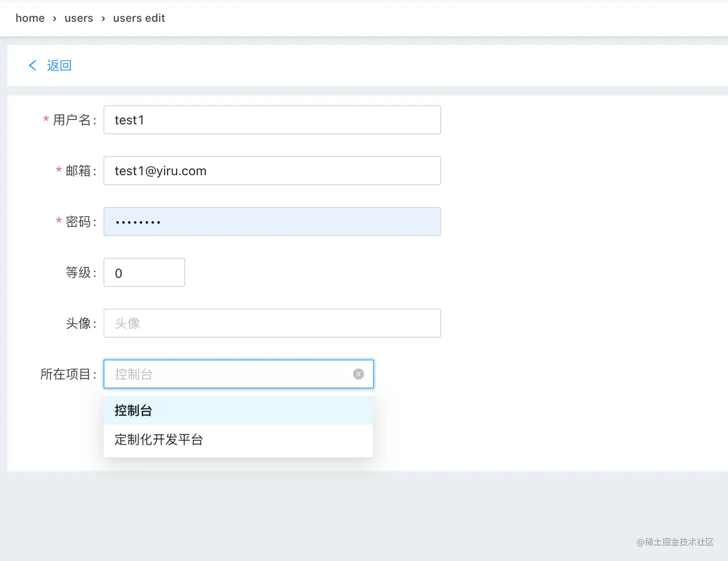The height and width of the screenshot is (561, 728).
Task: Focus the 用户名 field containing test1
Action: point(272,120)
